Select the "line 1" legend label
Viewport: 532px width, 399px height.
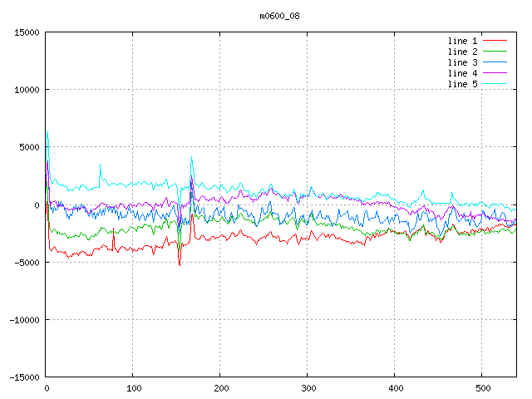click(462, 41)
